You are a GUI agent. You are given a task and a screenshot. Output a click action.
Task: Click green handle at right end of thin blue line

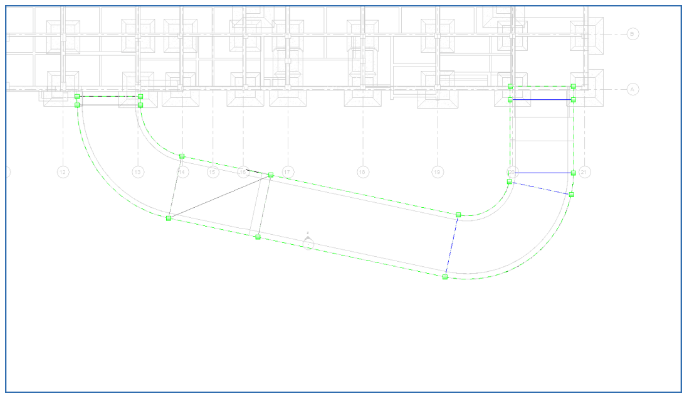pyautogui.click(x=573, y=173)
